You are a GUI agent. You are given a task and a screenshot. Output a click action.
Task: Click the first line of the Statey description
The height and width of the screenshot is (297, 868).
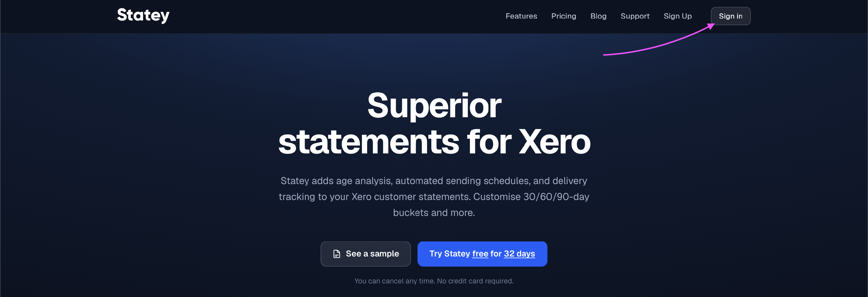coord(434,181)
